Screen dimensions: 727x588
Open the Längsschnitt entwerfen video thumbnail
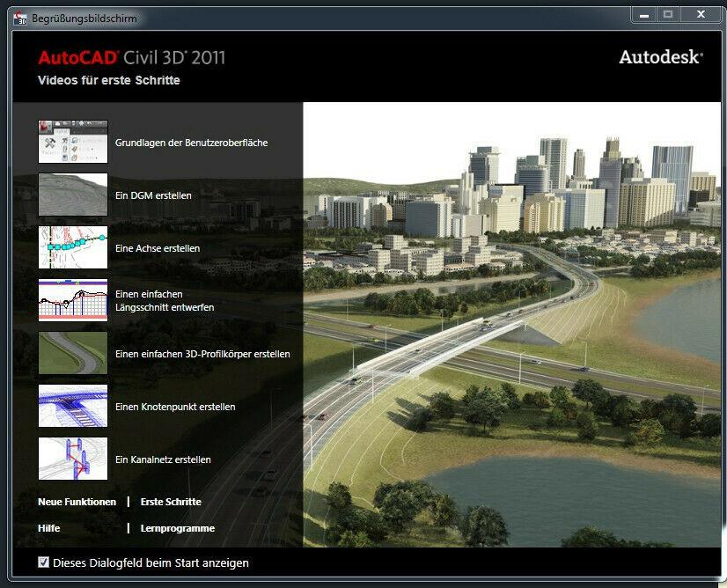[73, 300]
